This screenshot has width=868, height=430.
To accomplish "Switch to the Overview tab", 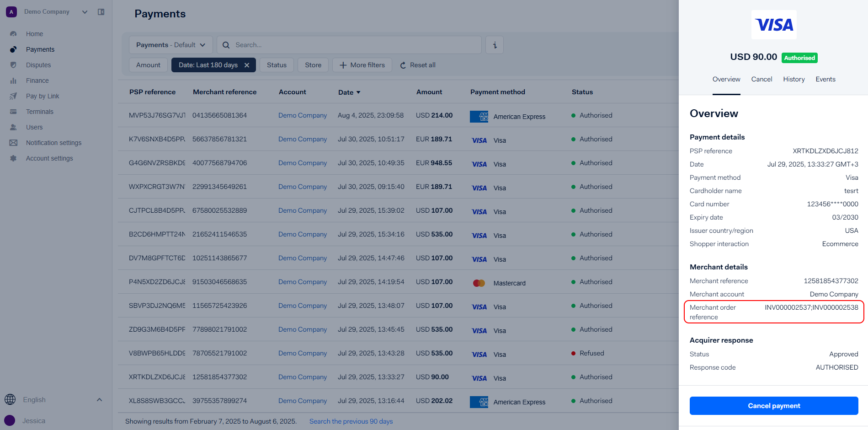I will click(726, 79).
